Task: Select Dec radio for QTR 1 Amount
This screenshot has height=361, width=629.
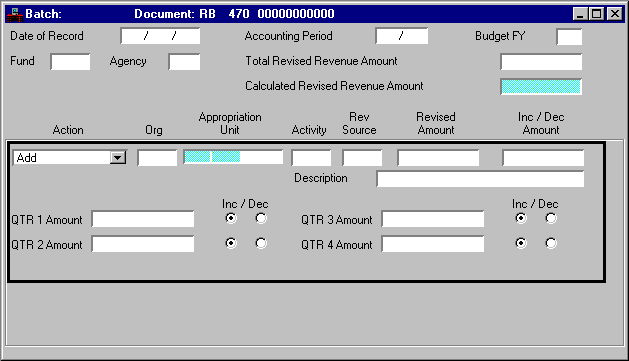Action: click(x=261, y=218)
